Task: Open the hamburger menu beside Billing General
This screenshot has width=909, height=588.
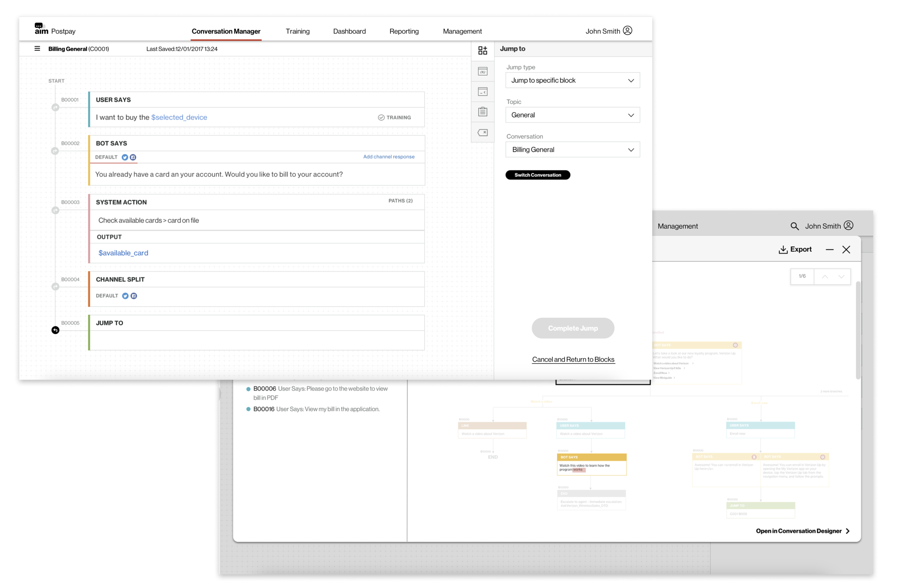Action: coord(37,49)
